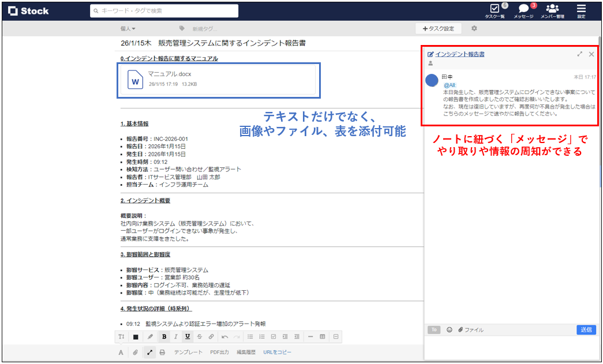Image resolution: width=603 pixels, height=364 pixels.
Task: Toggle underline formatting
Action: (x=187, y=337)
